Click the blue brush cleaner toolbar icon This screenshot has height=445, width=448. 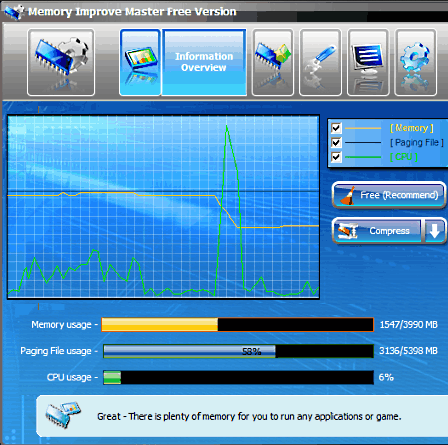tap(320, 62)
